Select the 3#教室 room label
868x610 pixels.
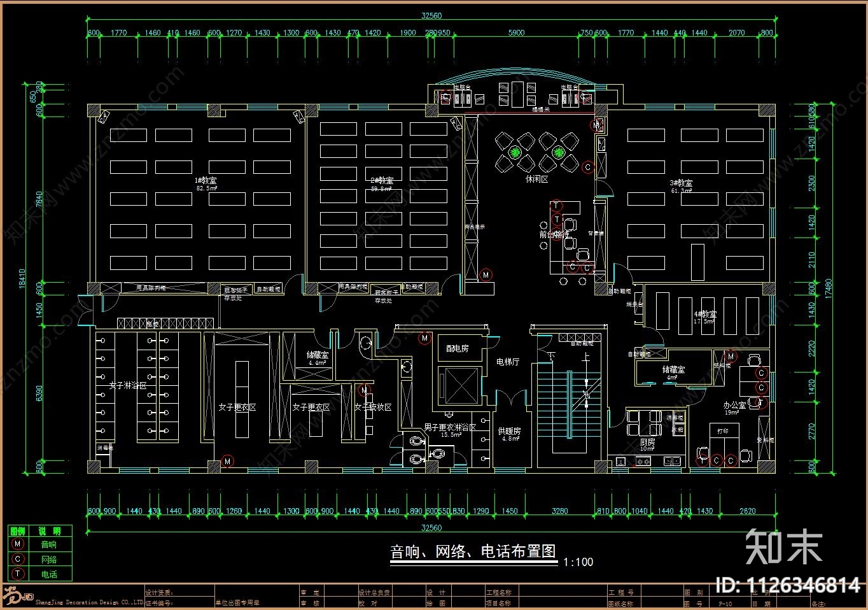[x=681, y=183]
